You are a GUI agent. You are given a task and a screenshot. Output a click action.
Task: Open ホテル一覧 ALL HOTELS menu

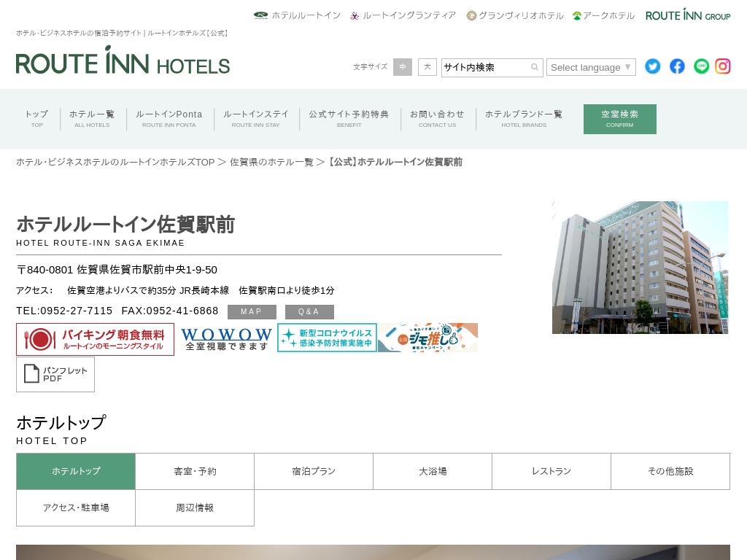92,119
